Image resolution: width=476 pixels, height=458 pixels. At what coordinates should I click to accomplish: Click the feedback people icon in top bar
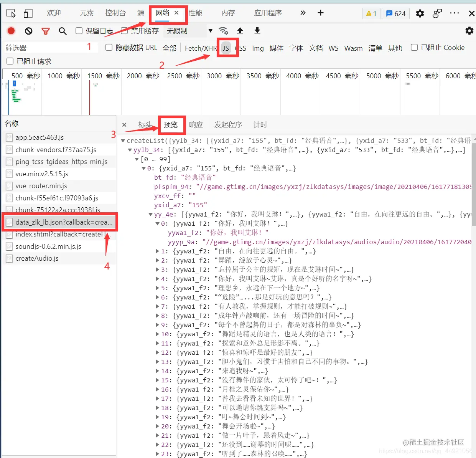[x=437, y=13]
